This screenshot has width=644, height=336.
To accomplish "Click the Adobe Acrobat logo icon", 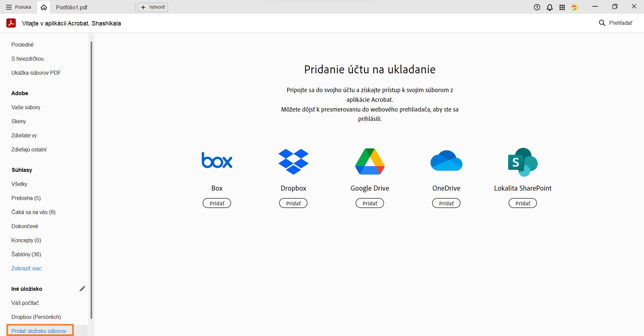I will pyautogui.click(x=11, y=23).
